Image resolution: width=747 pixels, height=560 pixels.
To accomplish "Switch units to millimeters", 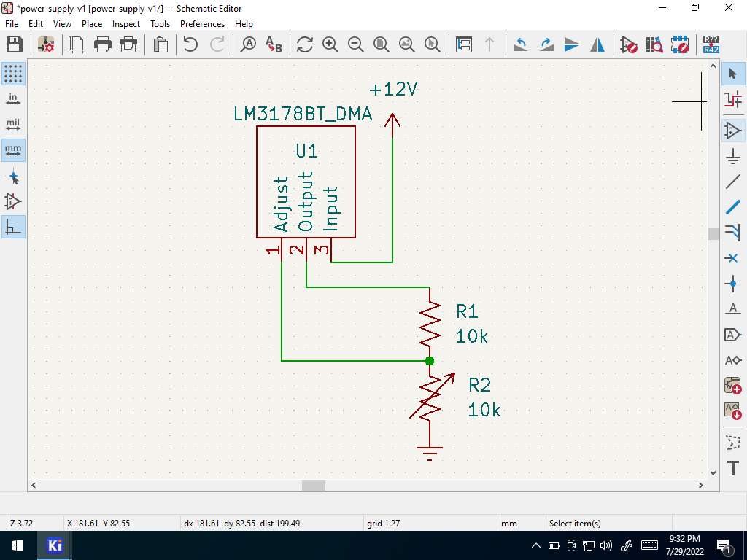I will pos(13,150).
